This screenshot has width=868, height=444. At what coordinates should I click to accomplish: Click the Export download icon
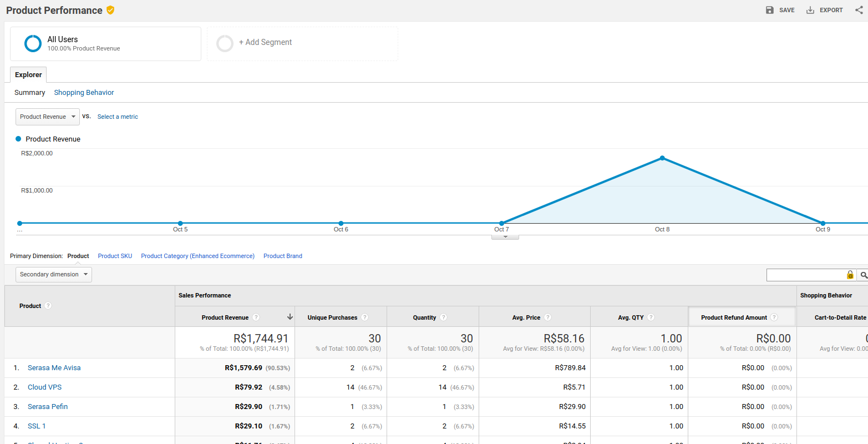pos(810,10)
